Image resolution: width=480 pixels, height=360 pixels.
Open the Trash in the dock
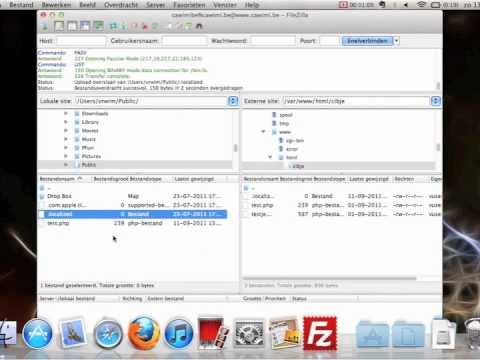pos(472,334)
